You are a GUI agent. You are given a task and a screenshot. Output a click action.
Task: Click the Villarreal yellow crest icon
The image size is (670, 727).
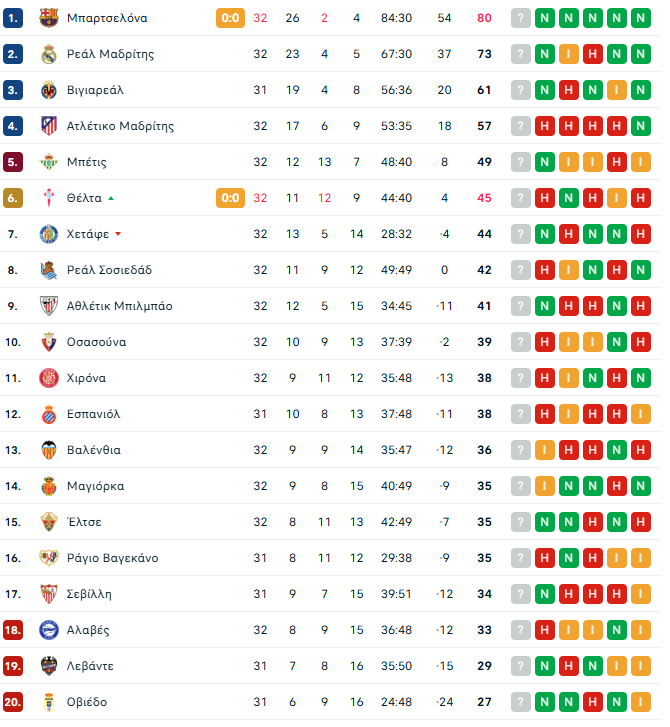pyautogui.click(x=48, y=90)
